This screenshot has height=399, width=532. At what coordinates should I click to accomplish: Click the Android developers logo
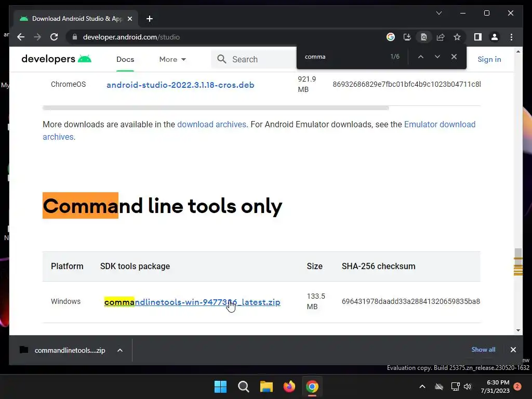[x=56, y=59]
